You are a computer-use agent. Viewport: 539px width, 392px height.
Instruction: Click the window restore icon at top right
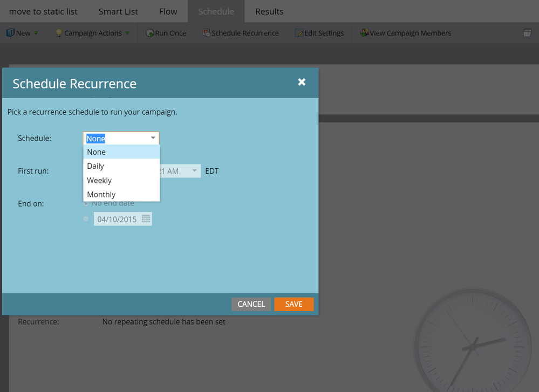[527, 33]
